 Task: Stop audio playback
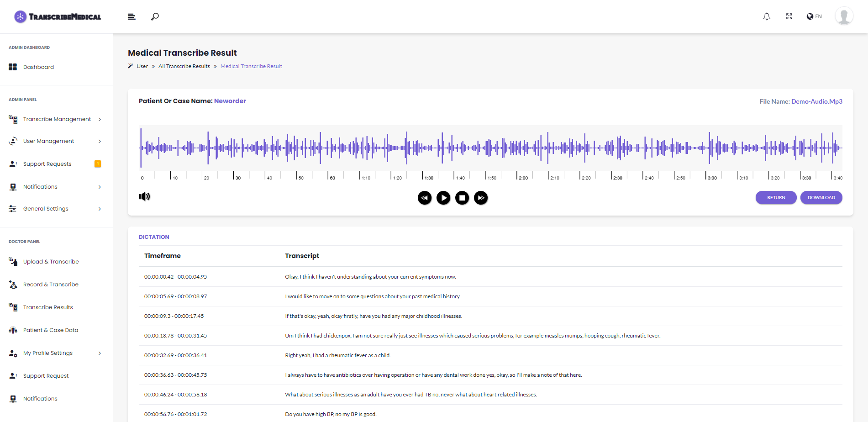(x=462, y=198)
